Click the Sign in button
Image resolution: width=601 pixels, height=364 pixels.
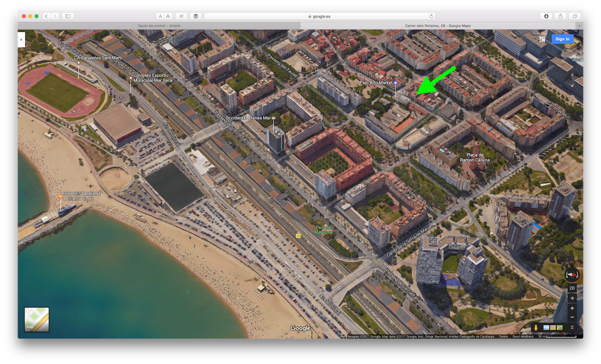562,39
